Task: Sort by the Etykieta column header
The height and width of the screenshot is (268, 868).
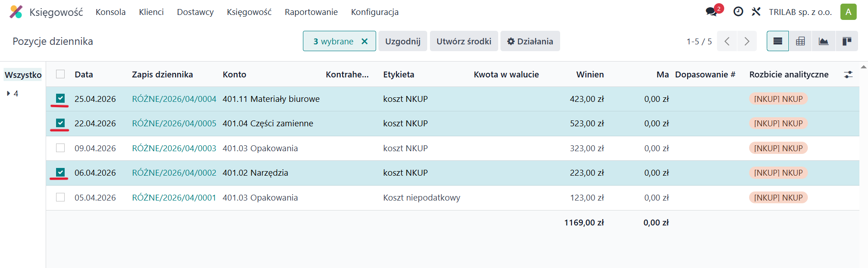Action: pos(398,74)
